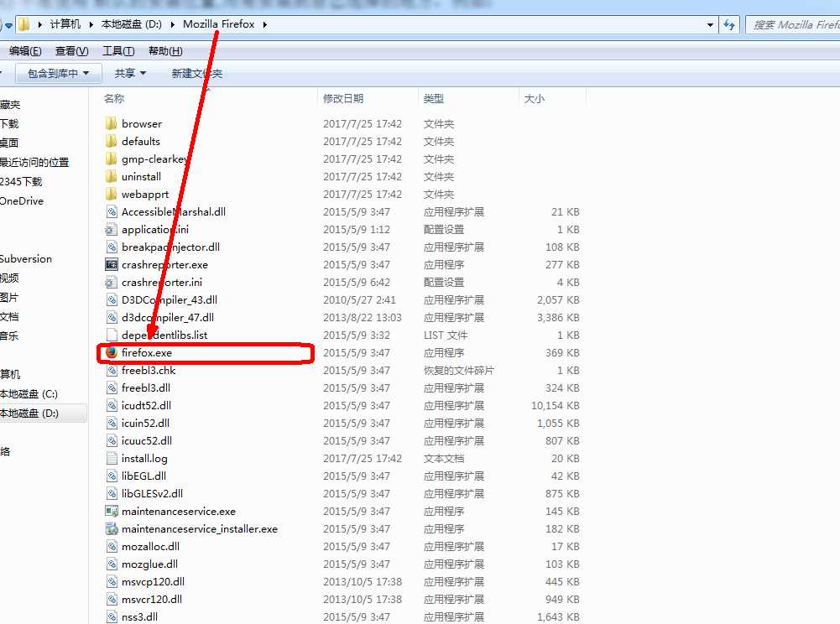Open the 编辑(E) menu
The image size is (840, 624).
[25, 51]
